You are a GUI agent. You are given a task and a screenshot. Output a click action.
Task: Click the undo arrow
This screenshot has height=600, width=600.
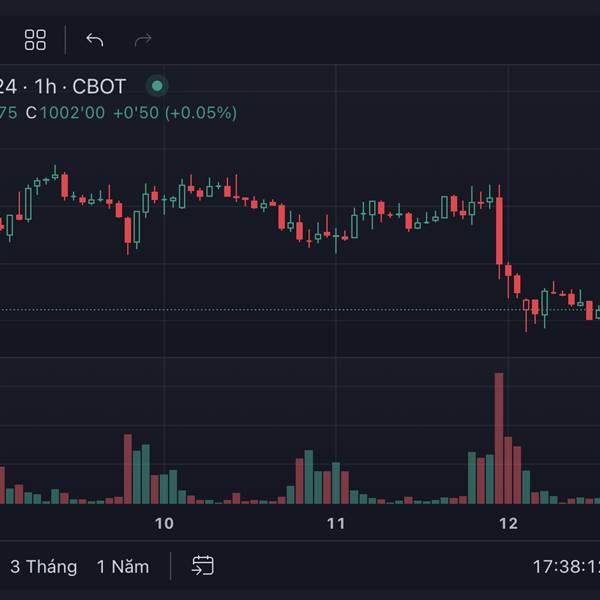(95, 40)
